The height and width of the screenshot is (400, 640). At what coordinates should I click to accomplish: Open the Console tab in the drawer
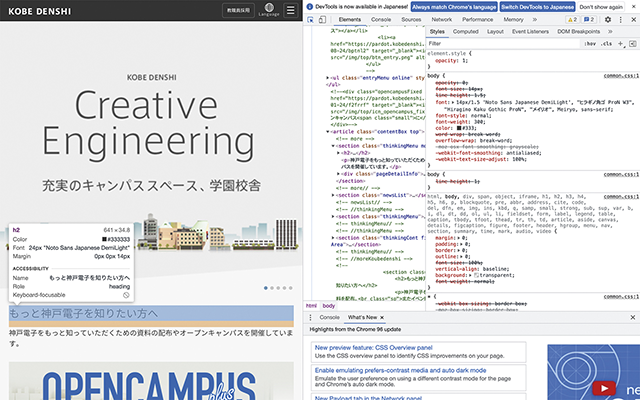pyautogui.click(x=329, y=318)
